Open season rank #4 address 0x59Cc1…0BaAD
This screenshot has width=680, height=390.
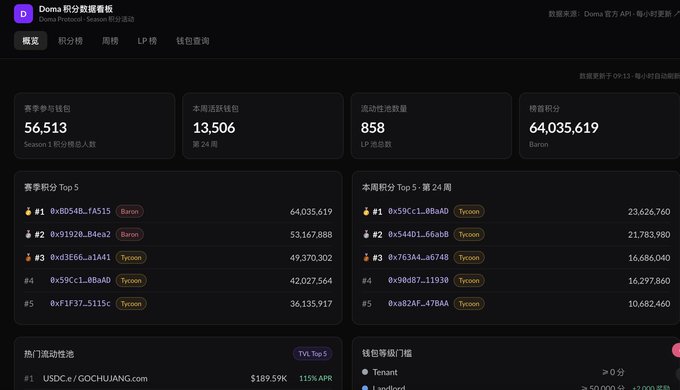click(80, 280)
